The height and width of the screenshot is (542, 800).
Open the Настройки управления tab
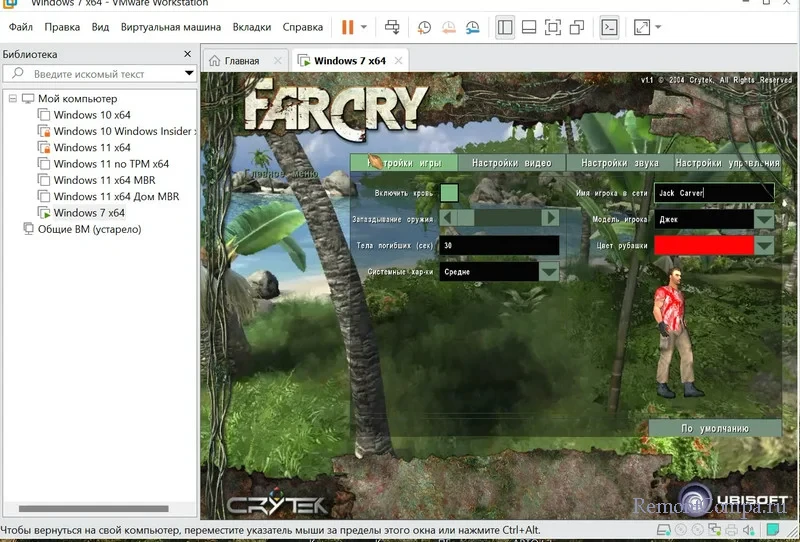coord(728,163)
